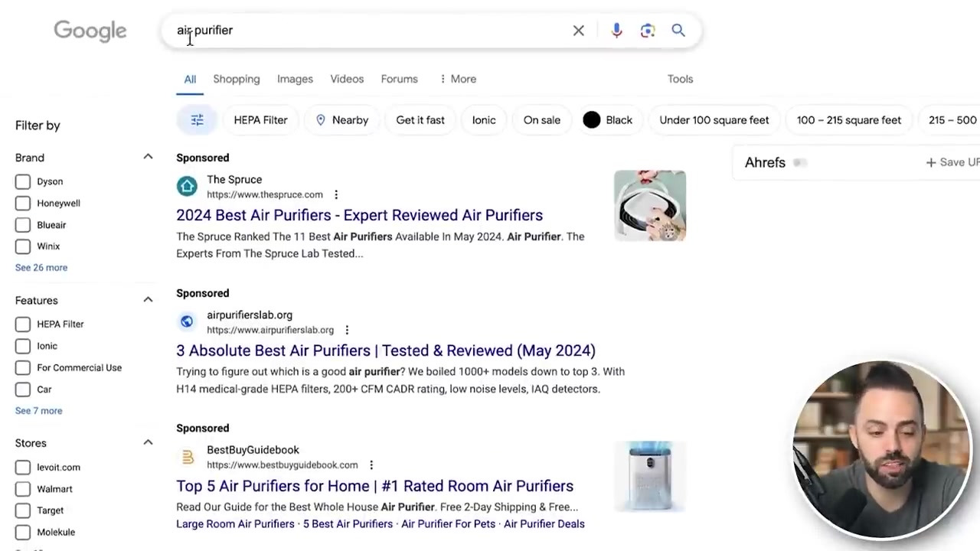
Task: Apply the On sale chip
Action: click(542, 120)
